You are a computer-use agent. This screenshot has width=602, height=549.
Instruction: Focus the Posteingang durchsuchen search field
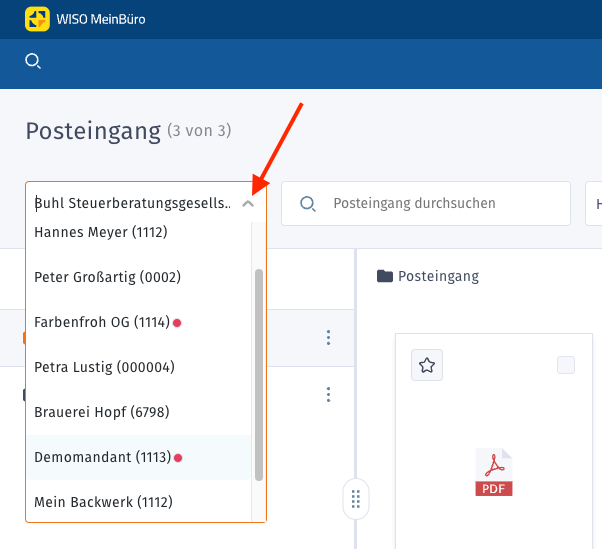440,204
